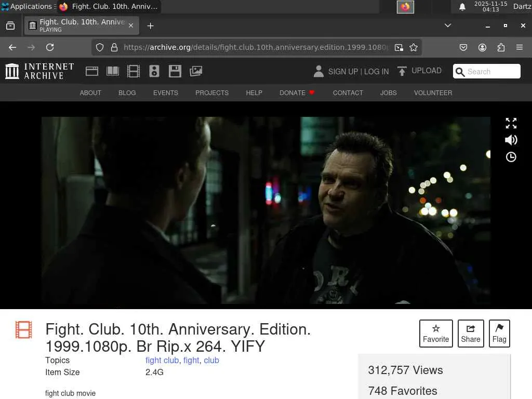532x399 pixels.
Task: Open the Software floppy disk icon
Action: click(175, 71)
